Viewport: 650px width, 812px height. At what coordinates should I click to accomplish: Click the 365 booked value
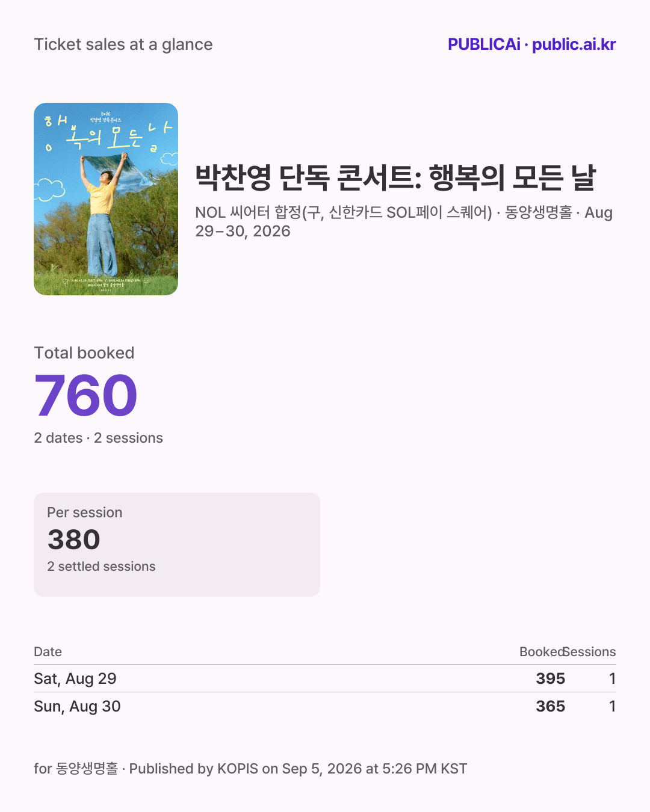coord(551,706)
